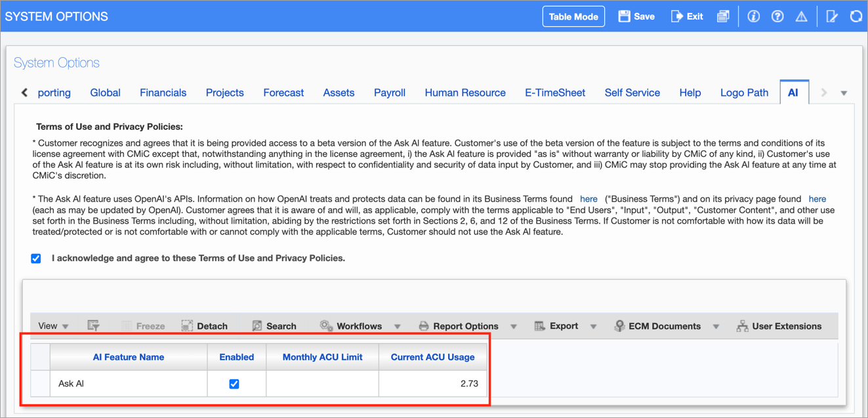Click the Table Mode button

pos(573,16)
